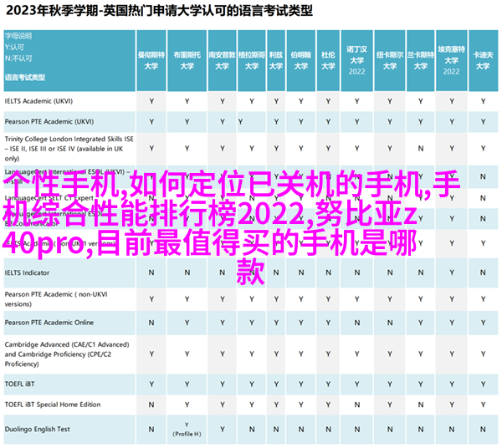Click PTE Academic non-UKVI Y under 兰卡斯特大学
Viewport: 502px width, 448px height.
[x=421, y=299]
